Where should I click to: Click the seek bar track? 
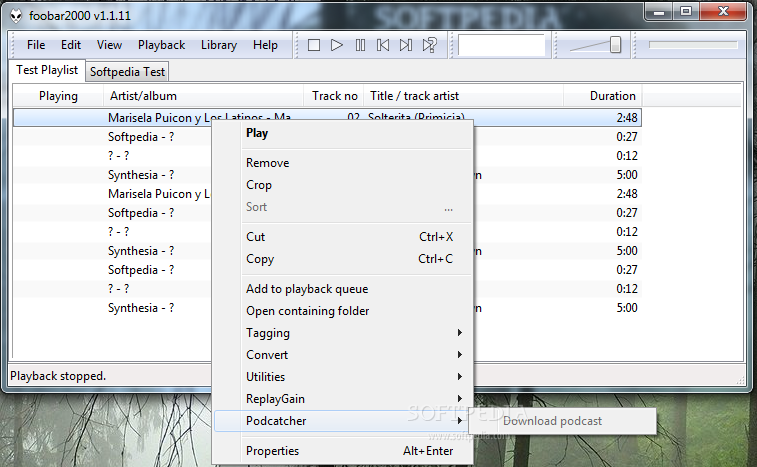[x=693, y=45]
